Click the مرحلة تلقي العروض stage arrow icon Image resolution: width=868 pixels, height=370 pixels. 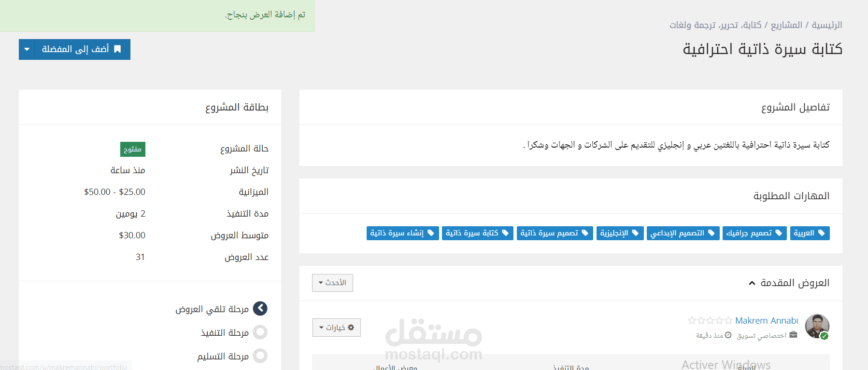click(x=260, y=309)
